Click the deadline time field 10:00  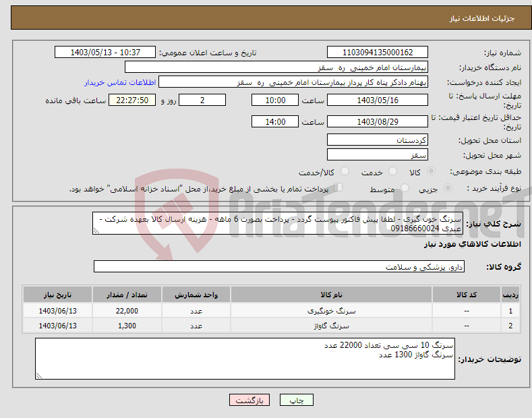pos(275,100)
